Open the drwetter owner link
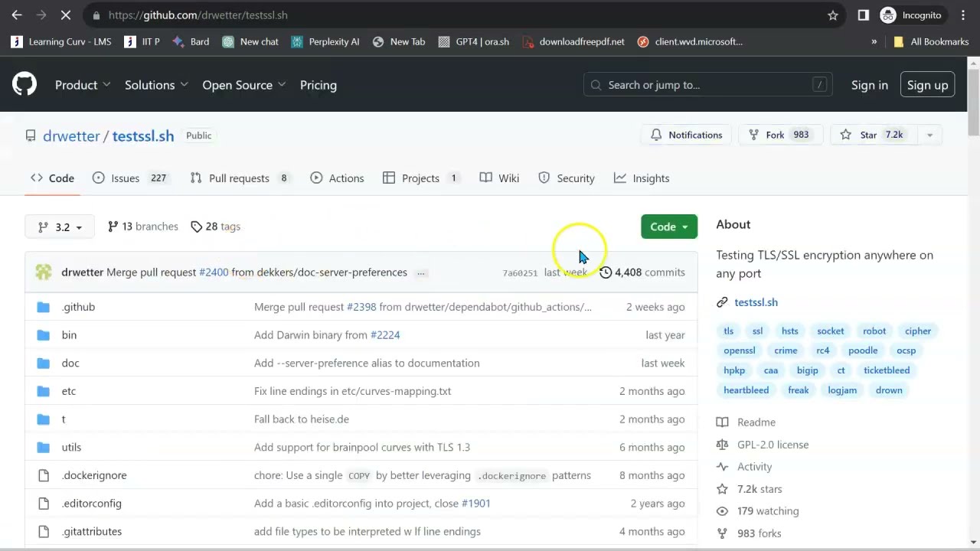Screen dimensions: 980x551 (71, 136)
